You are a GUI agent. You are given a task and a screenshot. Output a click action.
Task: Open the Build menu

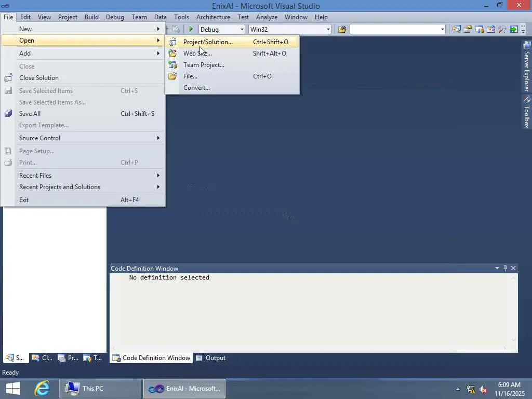(91, 17)
